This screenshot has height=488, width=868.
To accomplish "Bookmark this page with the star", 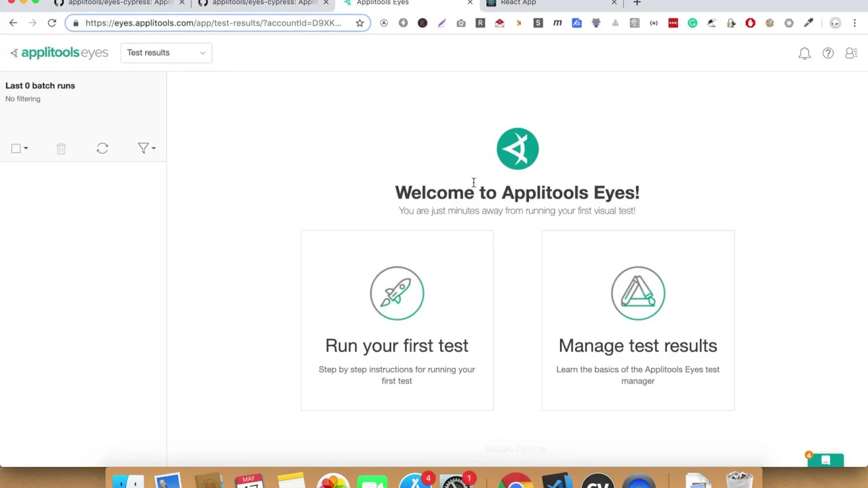I will point(359,23).
